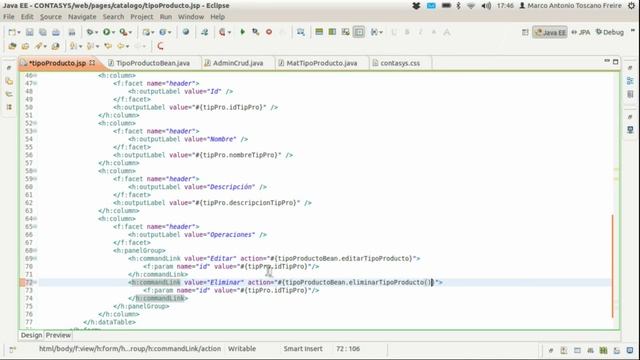Click the eliminarTipoProducto text on line 72

click(x=387, y=282)
